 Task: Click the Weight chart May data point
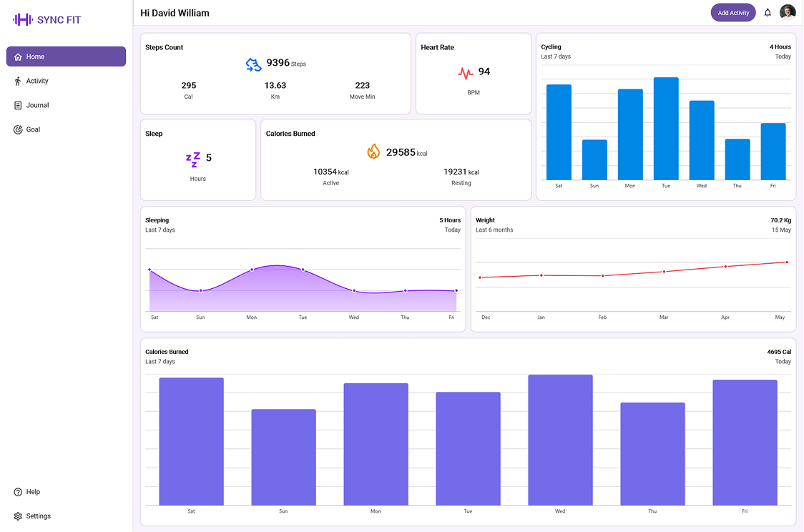(787, 262)
